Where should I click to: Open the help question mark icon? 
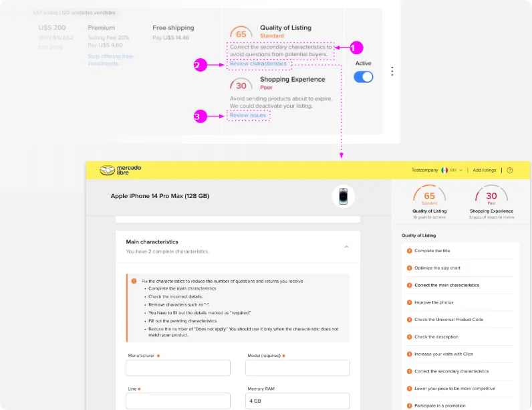coord(510,171)
